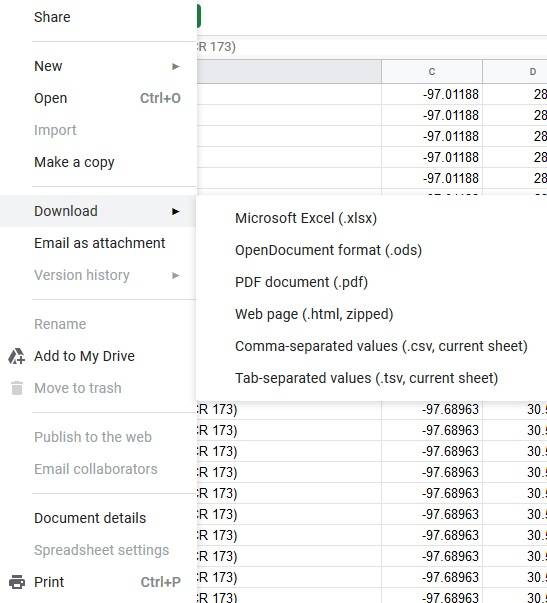Viewport: 547px width, 603px height.
Task: Expand the Version history submenu arrow
Action: pyautogui.click(x=176, y=275)
